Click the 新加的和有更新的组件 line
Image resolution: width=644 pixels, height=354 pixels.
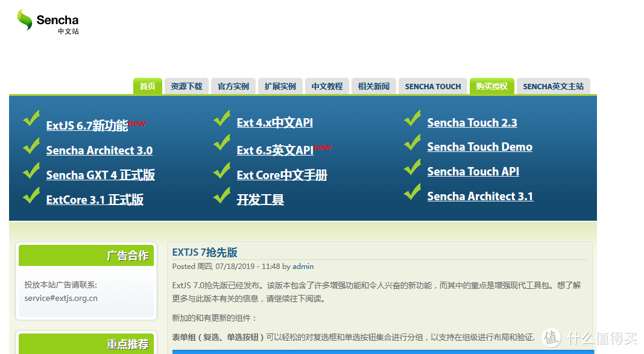tap(214, 318)
